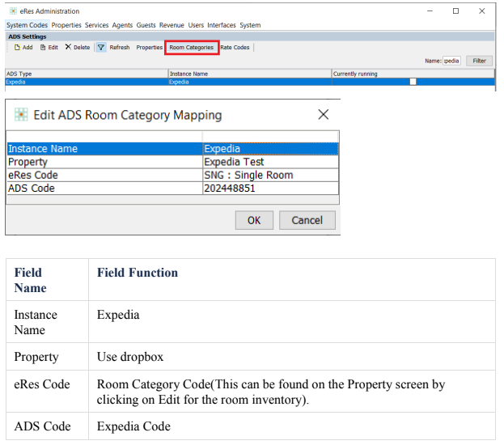Minimize the eRes Administration window

pos(430,11)
